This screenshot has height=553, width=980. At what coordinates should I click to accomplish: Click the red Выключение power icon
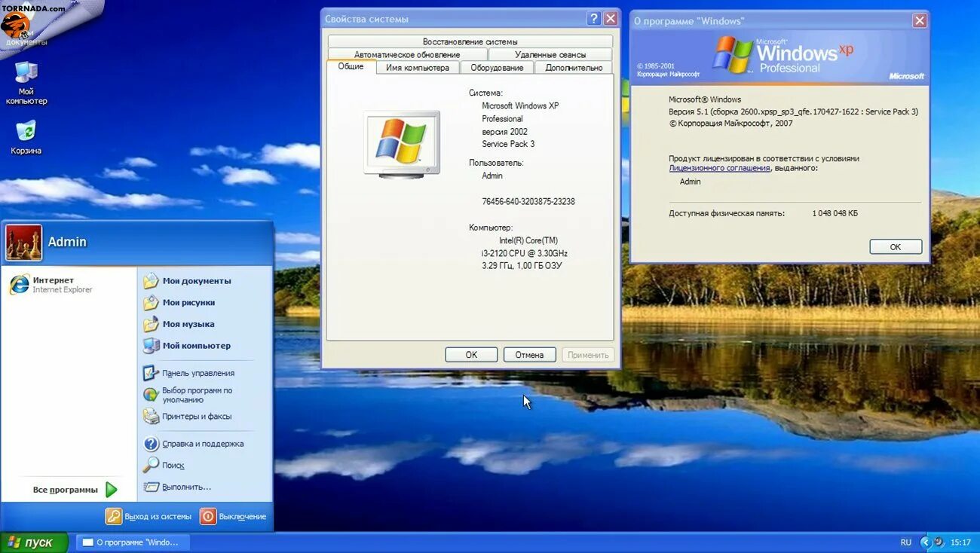tap(208, 516)
